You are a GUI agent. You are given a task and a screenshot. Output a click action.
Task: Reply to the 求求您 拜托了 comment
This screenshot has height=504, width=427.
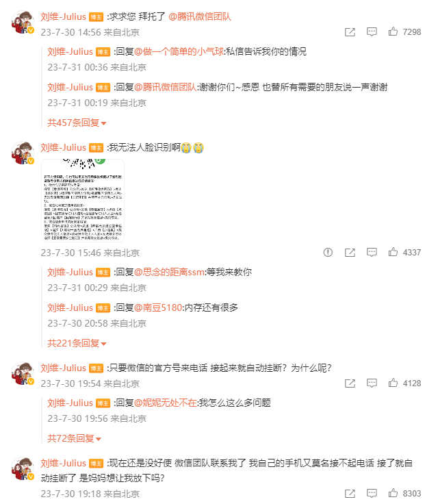(372, 32)
